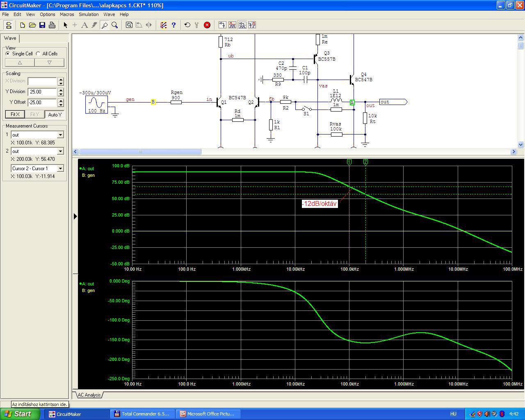Select the arrow pointer tool
The image size is (525, 420).
65,25
